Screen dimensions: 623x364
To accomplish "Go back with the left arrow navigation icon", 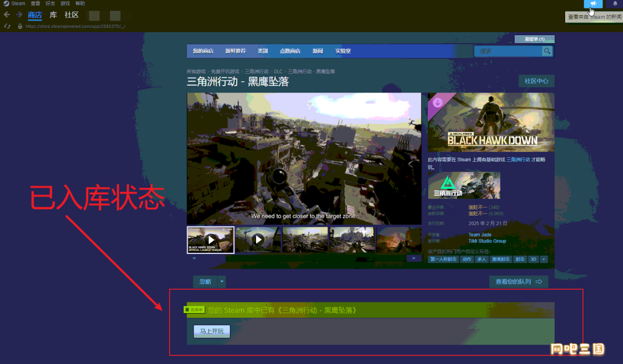I will click(7, 15).
